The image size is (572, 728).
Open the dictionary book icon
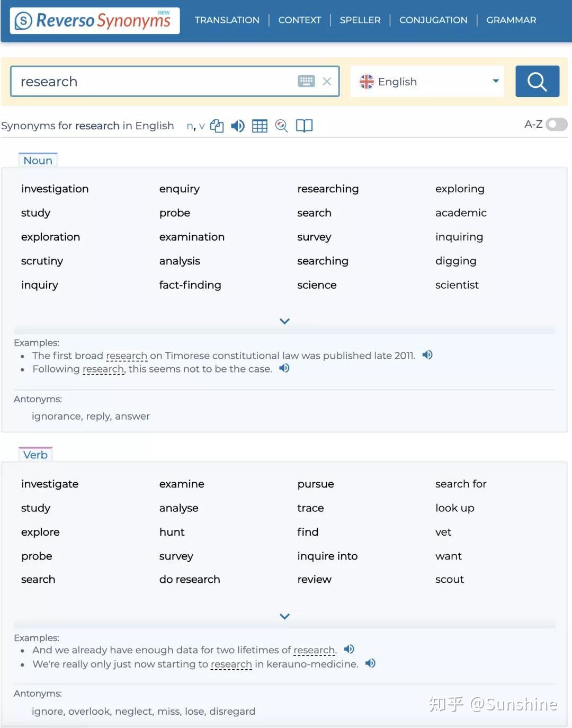[x=304, y=126]
